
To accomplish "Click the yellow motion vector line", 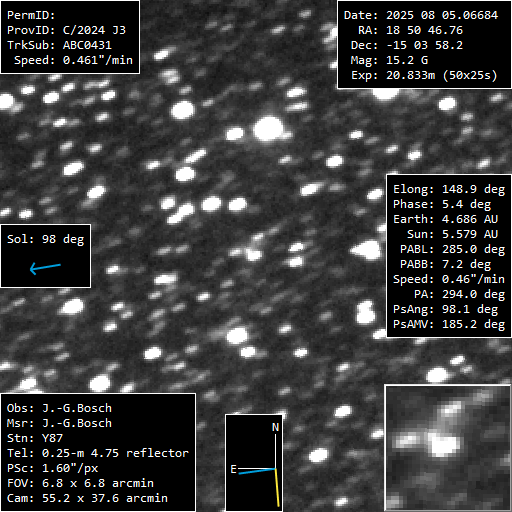I will click(x=277, y=488).
